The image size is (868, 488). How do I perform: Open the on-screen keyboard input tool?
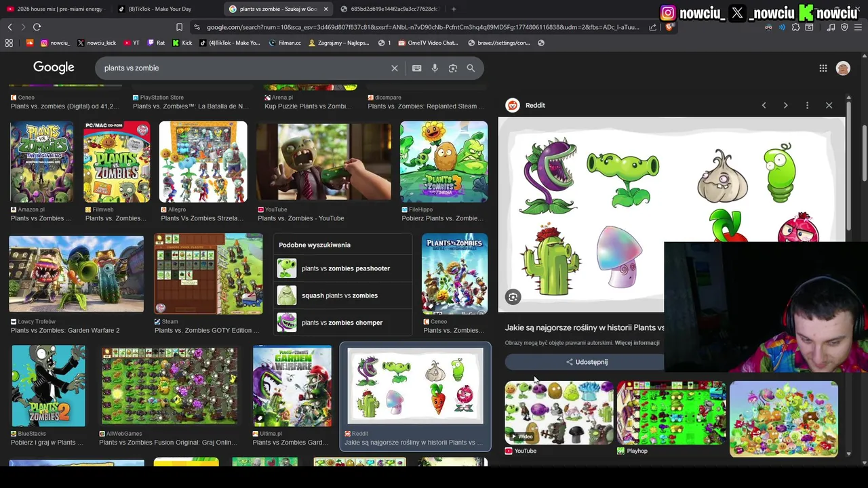point(416,68)
